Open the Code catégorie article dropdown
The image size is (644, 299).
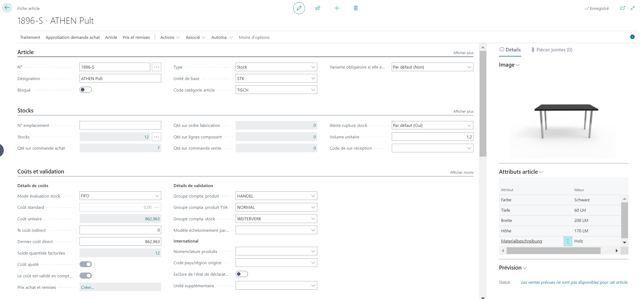tap(313, 90)
